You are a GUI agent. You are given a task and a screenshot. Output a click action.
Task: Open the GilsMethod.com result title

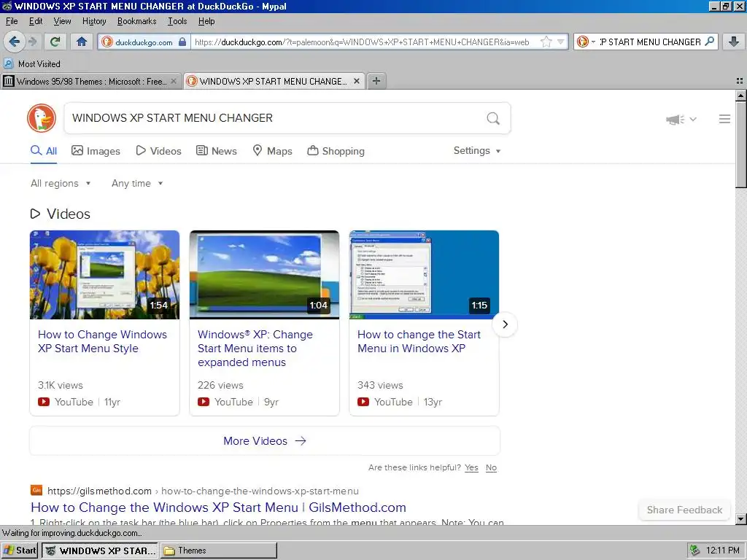click(x=218, y=507)
